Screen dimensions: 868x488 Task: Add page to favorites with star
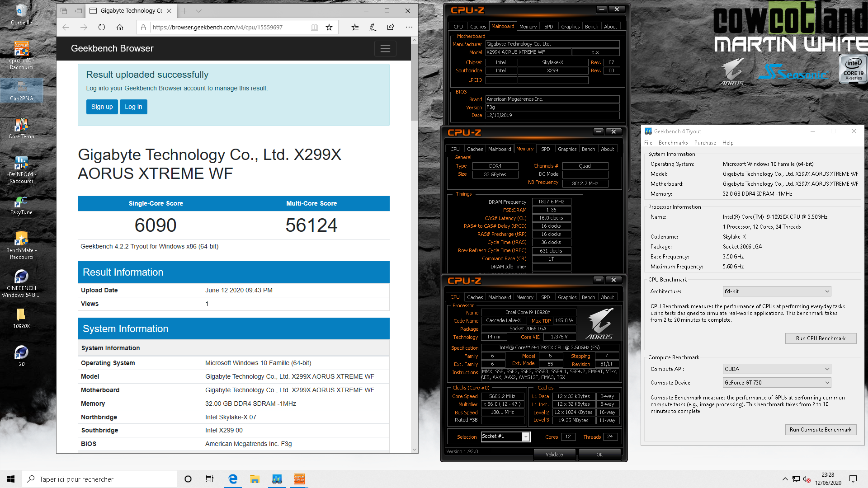[329, 28]
